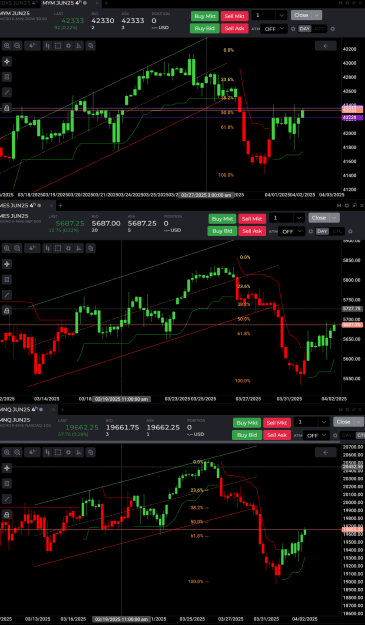Select the rectangle selection icon in MYM toolbar
The height and width of the screenshot is (625, 365).
pyautogui.click(x=58, y=46)
